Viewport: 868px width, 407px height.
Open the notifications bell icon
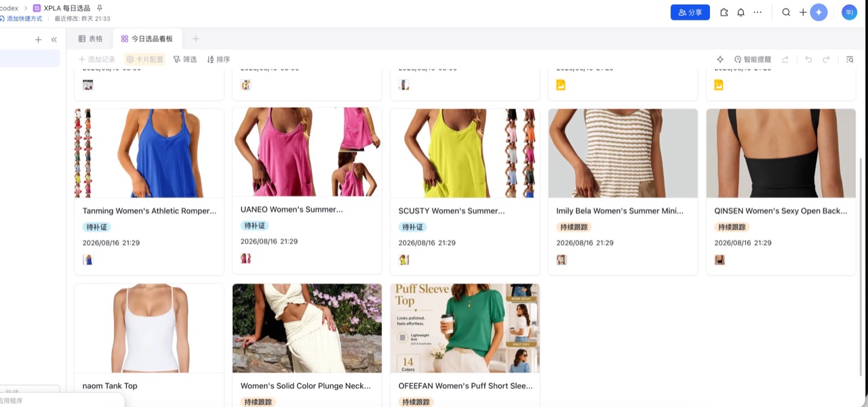[741, 12]
